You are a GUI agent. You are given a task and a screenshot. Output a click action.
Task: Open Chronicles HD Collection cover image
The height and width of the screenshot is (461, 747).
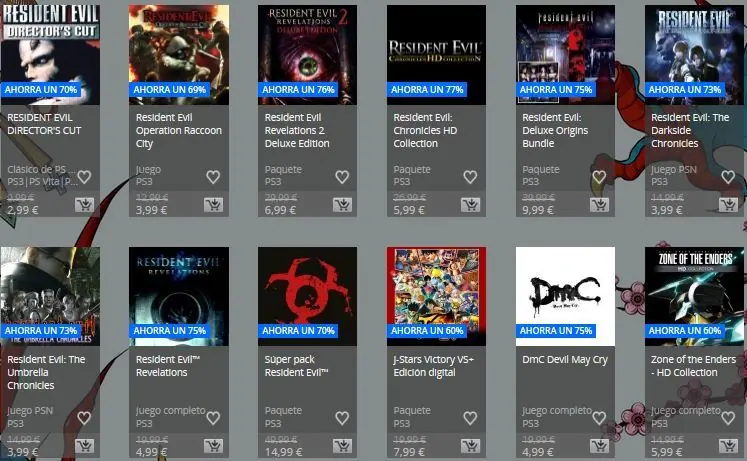(436, 55)
